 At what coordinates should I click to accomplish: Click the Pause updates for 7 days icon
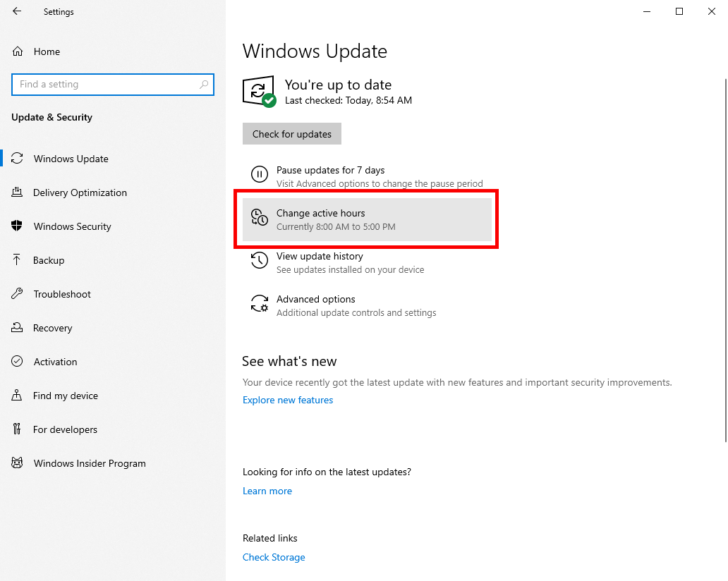[x=260, y=174]
